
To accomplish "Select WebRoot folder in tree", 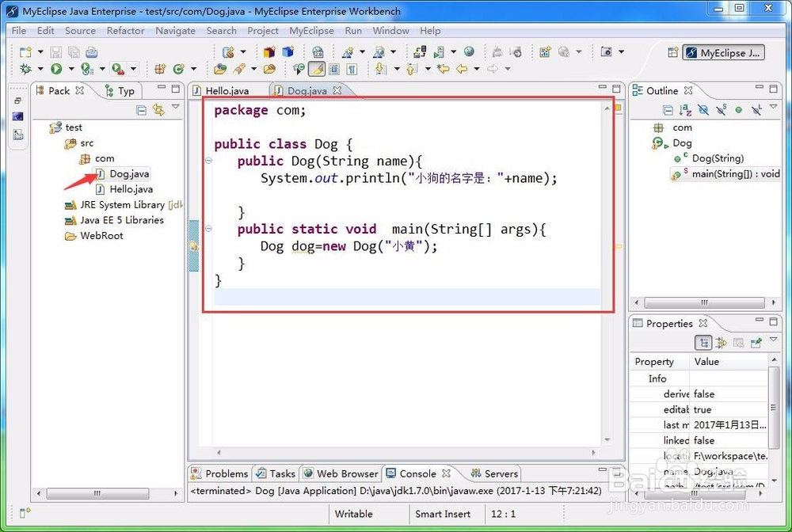I will [94, 236].
